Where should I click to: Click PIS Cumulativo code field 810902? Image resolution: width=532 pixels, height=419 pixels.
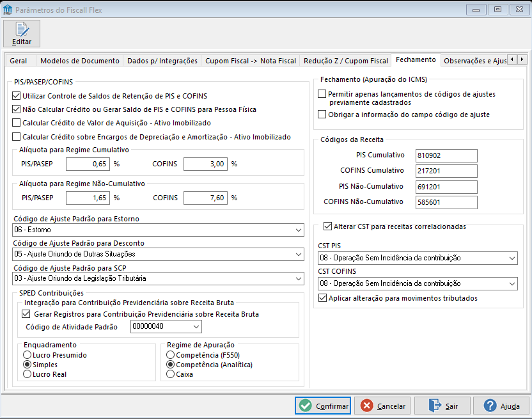pyautogui.click(x=446, y=155)
